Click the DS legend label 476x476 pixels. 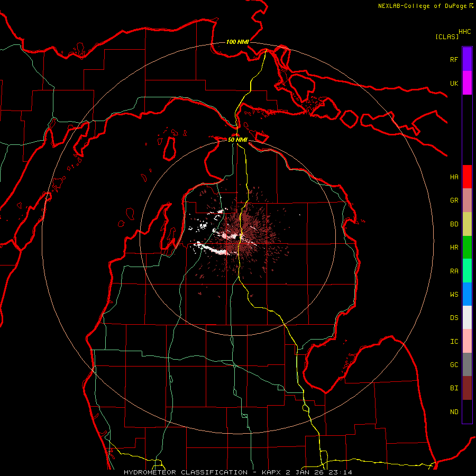click(x=454, y=318)
